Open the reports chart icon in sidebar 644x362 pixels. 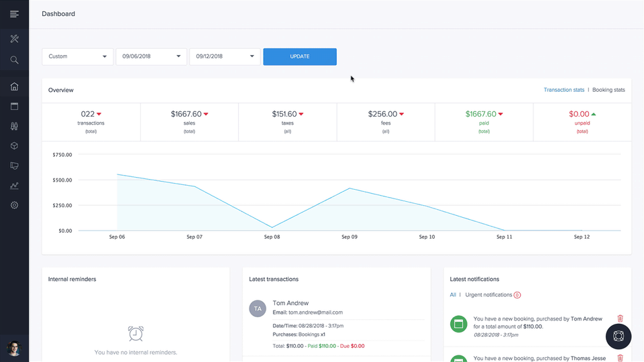(x=14, y=186)
